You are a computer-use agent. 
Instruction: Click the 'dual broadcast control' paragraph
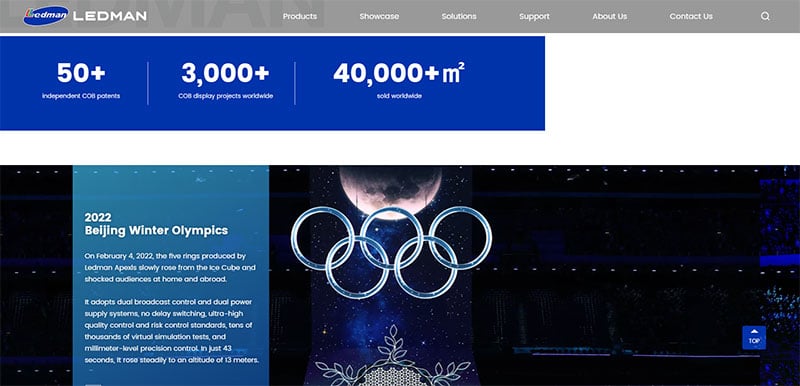172,331
